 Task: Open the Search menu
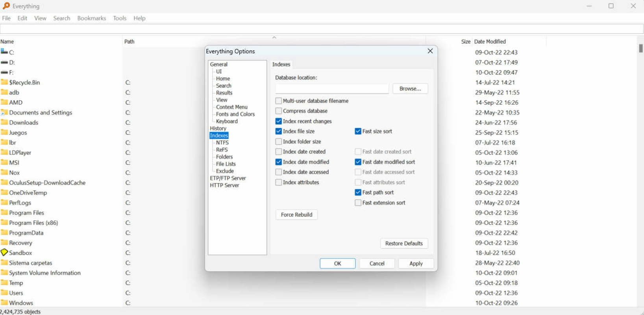click(x=62, y=18)
